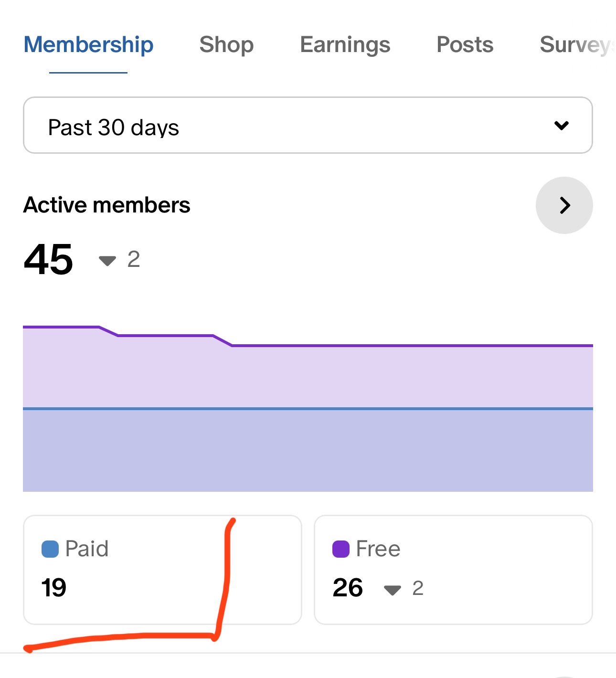Click the blue Paid members chart line
This screenshot has width=616, height=678.
(308, 409)
